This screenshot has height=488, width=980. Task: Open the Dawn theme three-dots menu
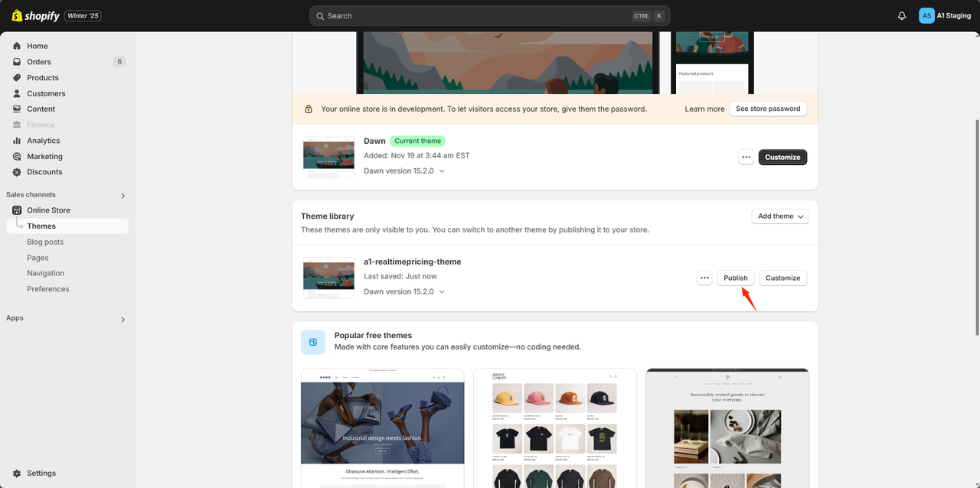point(746,157)
